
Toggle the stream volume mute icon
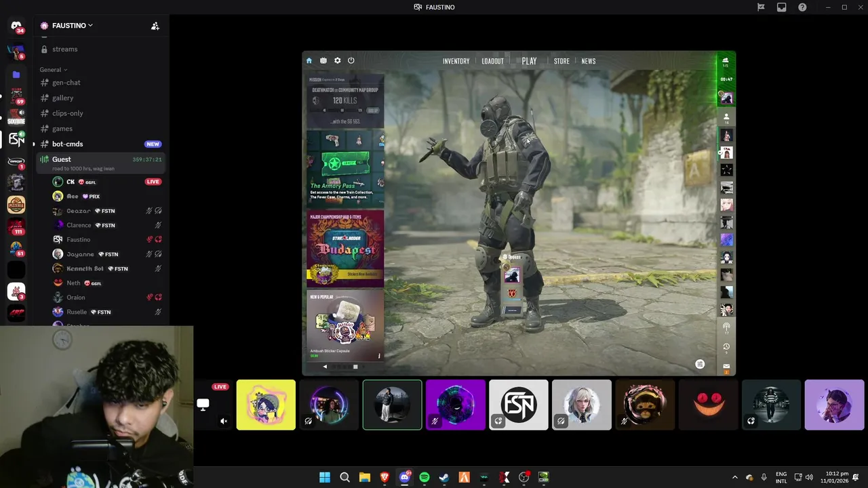(x=224, y=421)
